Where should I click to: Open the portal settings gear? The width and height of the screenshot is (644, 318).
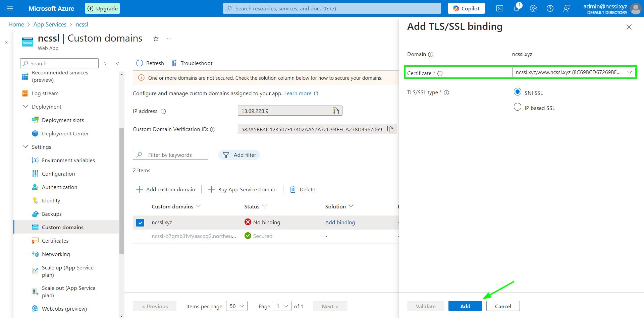pyautogui.click(x=533, y=8)
